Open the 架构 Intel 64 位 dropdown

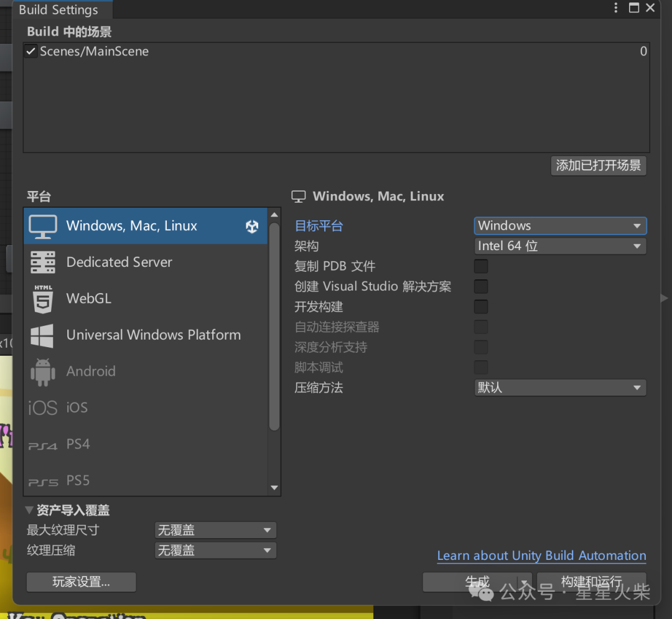coord(560,246)
